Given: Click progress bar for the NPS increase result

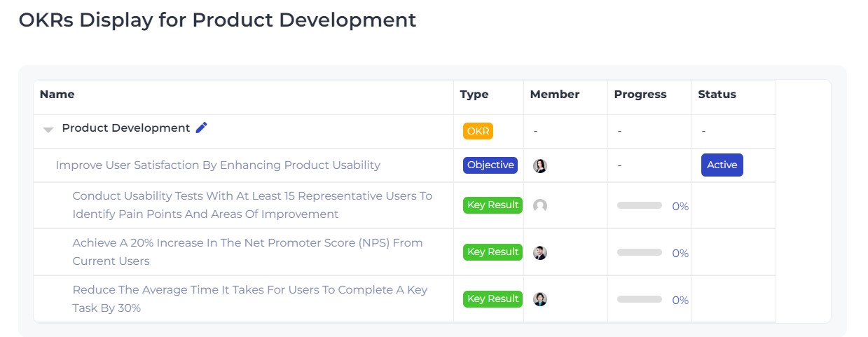Looking at the screenshot, I should coord(639,252).
